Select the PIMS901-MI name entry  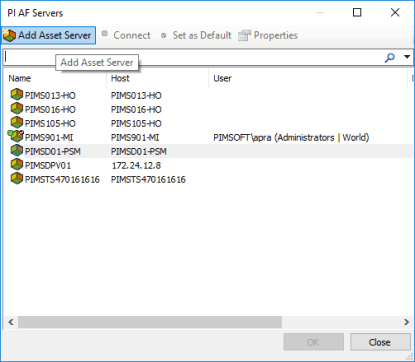49,138
